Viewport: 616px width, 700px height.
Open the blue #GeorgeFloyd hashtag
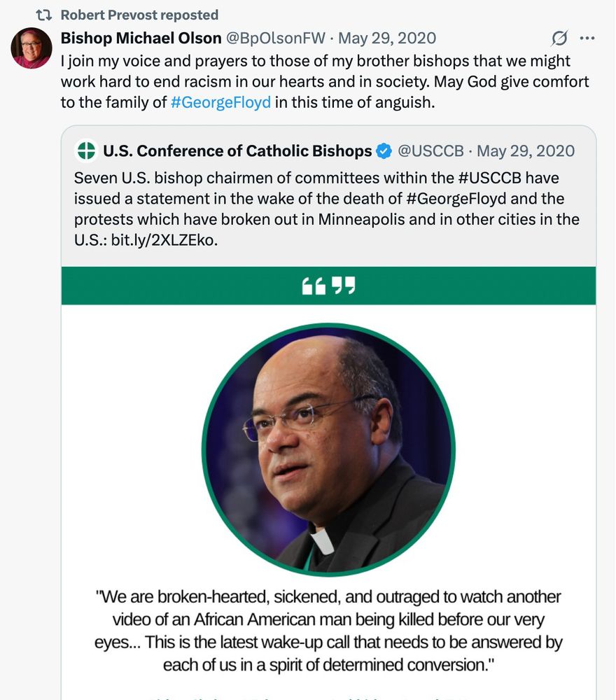point(220,102)
